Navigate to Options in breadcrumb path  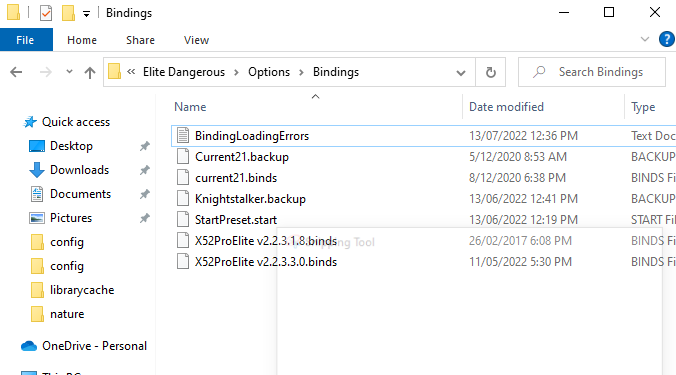tap(269, 72)
